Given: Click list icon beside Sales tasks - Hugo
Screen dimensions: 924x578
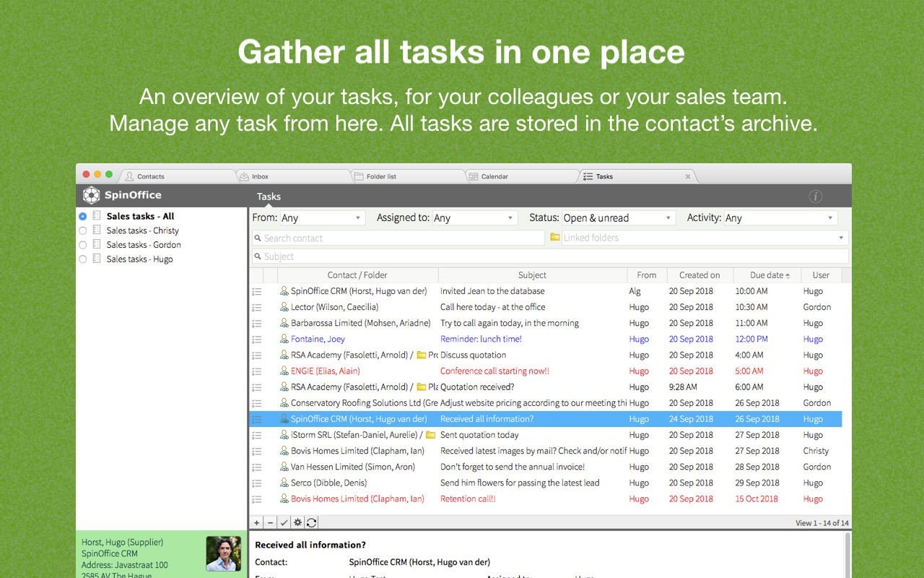Looking at the screenshot, I should (97, 259).
